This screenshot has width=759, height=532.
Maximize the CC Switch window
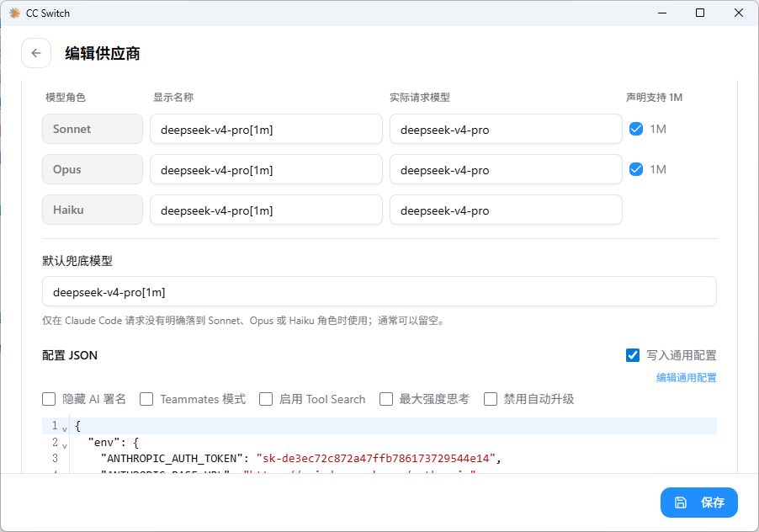pos(700,13)
